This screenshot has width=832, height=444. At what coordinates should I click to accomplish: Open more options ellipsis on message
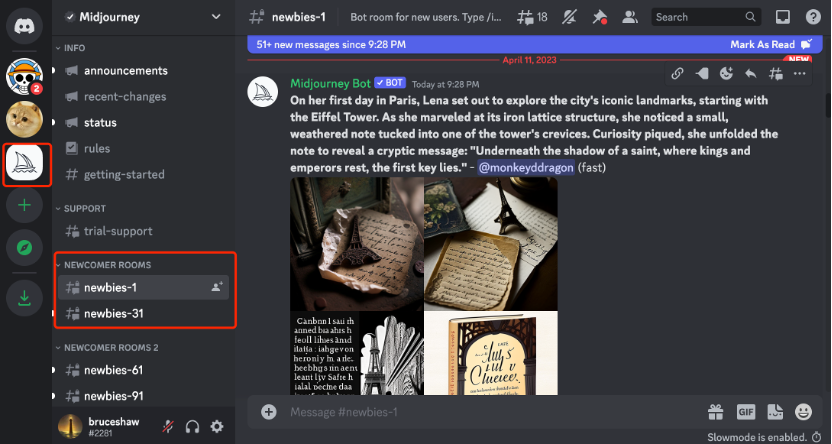(x=800, y=74)
